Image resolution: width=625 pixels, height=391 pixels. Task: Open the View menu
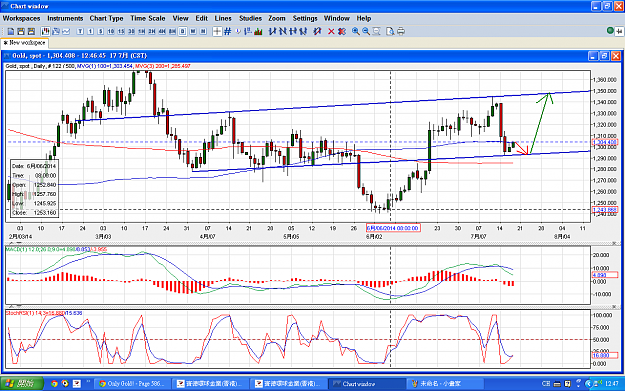180,18
